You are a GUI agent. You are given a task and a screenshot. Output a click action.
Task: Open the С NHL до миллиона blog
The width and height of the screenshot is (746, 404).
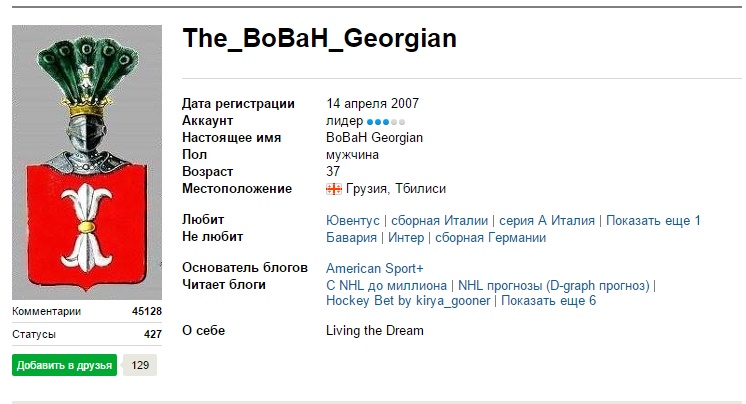click(386, 285)
